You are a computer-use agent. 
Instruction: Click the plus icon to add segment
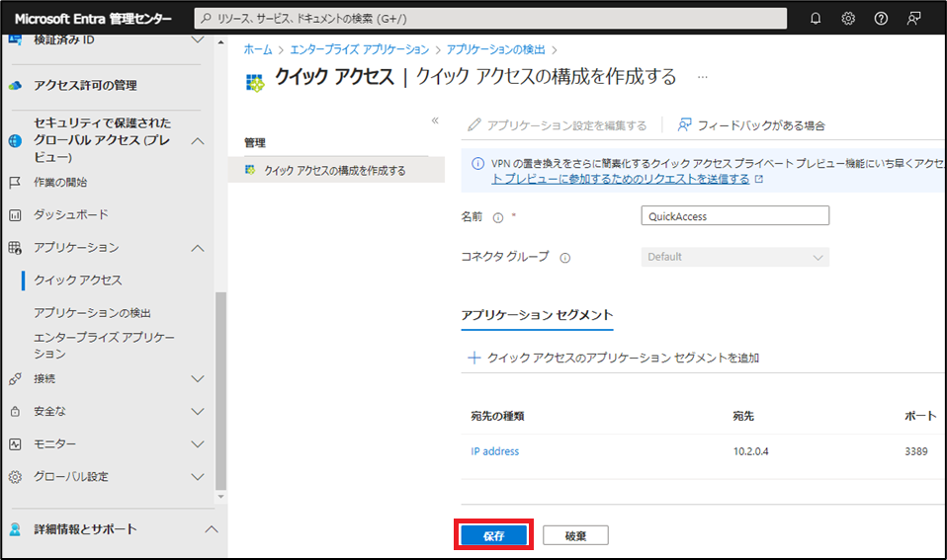click(x=474, y=358)
